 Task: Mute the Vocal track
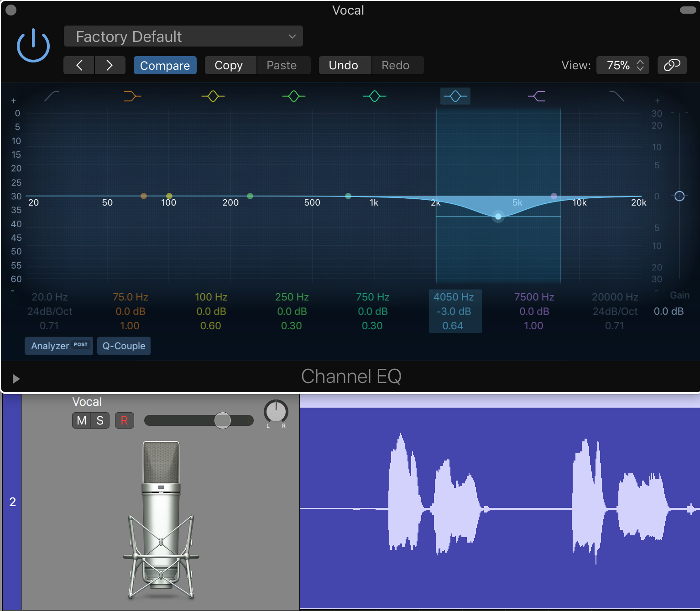(82, 420)
